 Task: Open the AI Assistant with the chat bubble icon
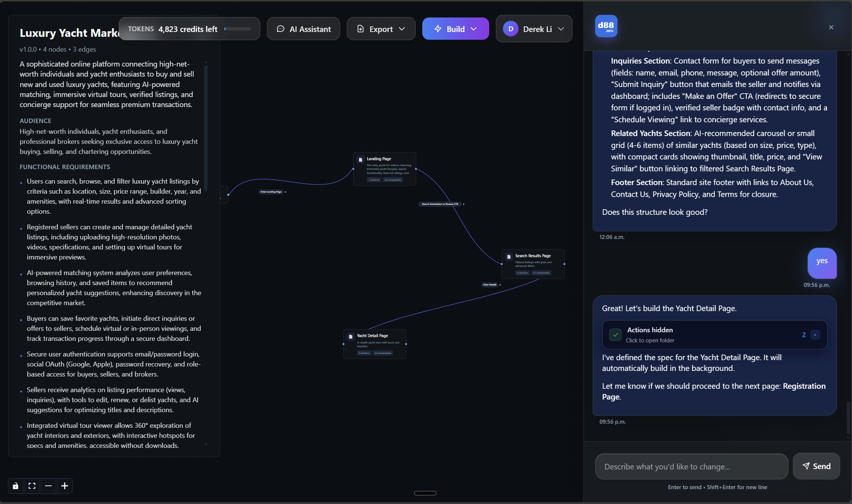click(281, 29)
